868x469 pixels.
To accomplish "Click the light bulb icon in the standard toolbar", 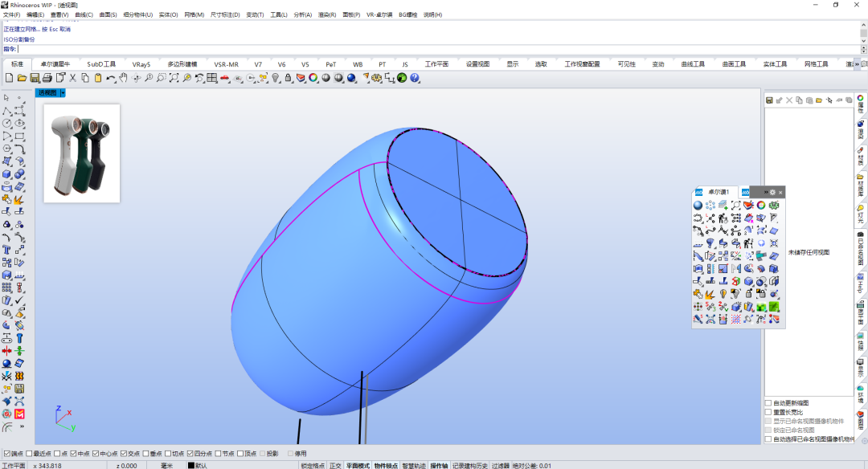I will (x=276, y=78).
